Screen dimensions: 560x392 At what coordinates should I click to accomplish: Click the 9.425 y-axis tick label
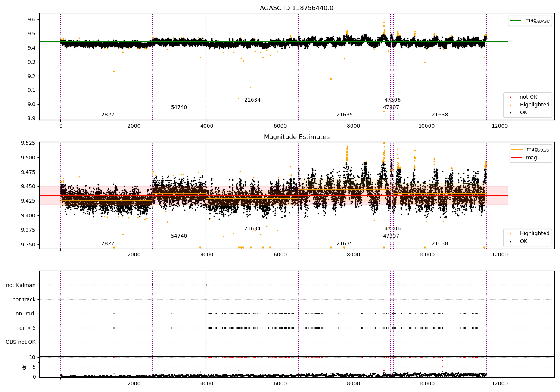[x=29, y=201]
